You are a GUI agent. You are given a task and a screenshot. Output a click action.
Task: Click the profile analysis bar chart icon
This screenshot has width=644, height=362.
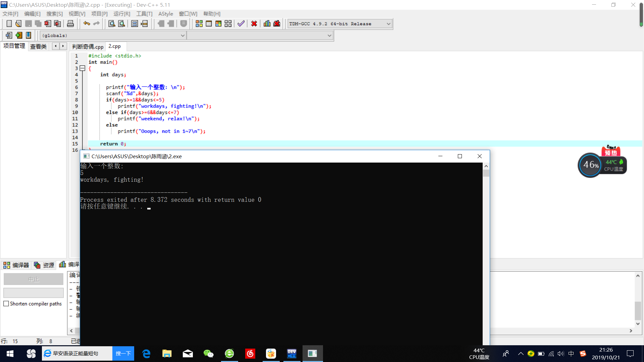tap(267, 23)
